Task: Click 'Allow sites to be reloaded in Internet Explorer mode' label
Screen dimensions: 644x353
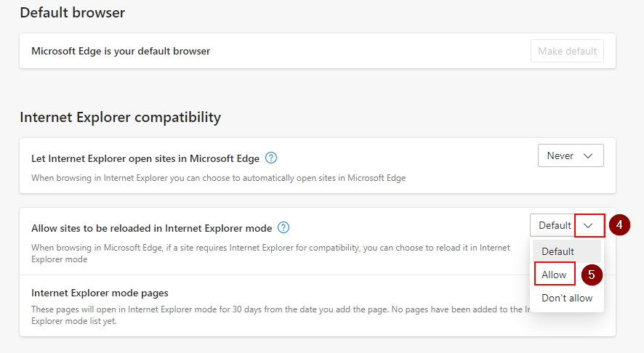Action: point(152,228)
